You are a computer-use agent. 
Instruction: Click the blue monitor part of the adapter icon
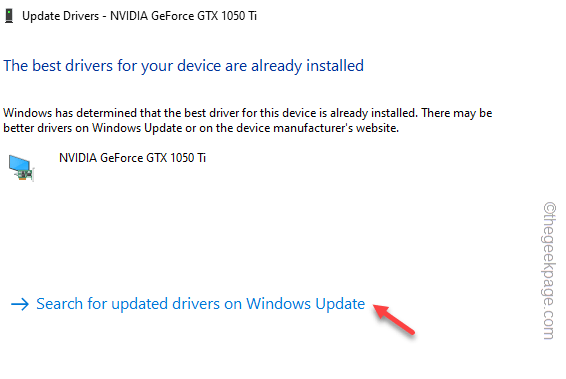pos(19,162)
